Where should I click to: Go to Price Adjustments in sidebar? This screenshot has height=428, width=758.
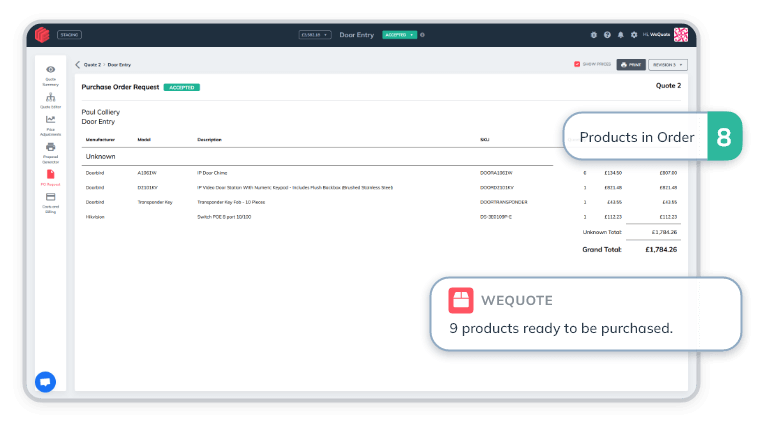click(50, 124)
